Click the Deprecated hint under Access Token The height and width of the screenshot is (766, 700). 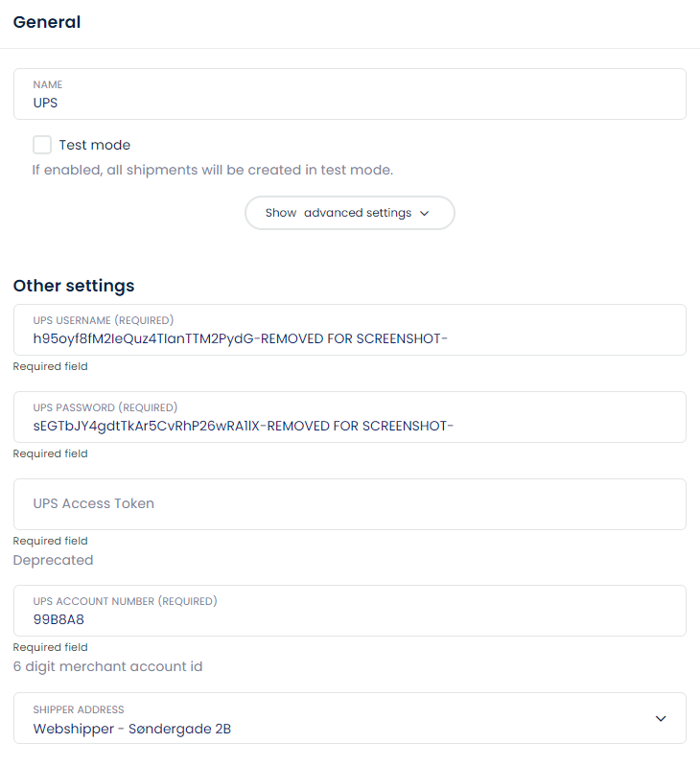pyautogui.click(x=54, y=560)
